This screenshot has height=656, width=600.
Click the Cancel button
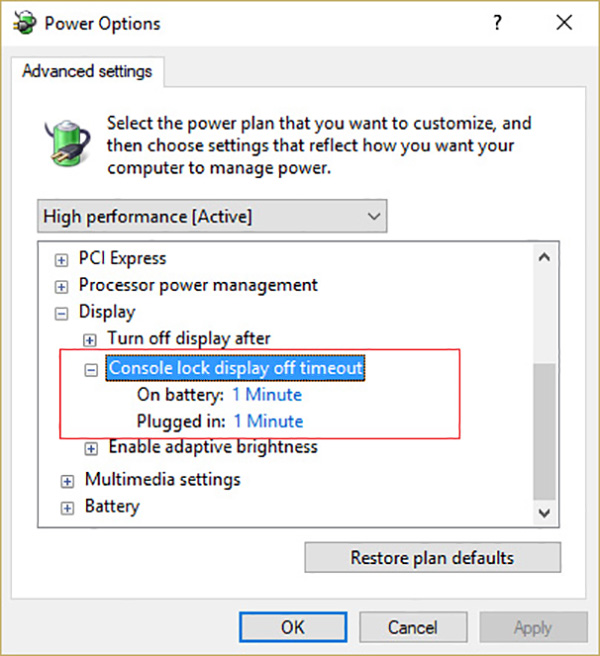click(412, 628)
